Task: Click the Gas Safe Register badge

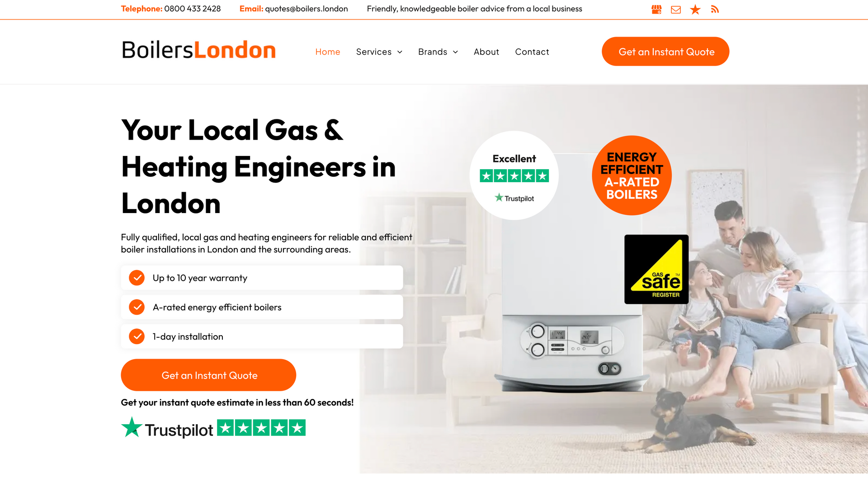Action: coord(656,269)
